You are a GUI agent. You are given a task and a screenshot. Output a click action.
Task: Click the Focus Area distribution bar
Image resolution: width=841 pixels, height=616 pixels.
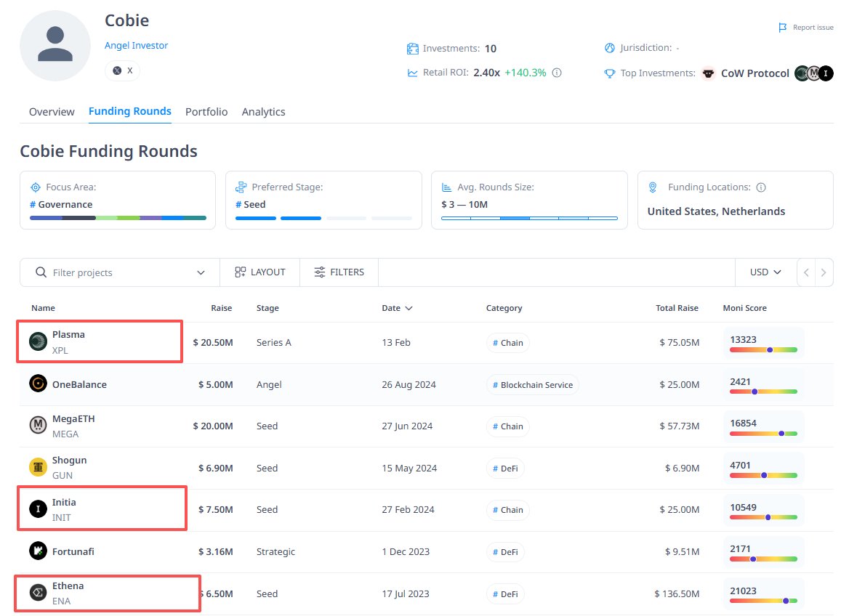tap(118, 218)
